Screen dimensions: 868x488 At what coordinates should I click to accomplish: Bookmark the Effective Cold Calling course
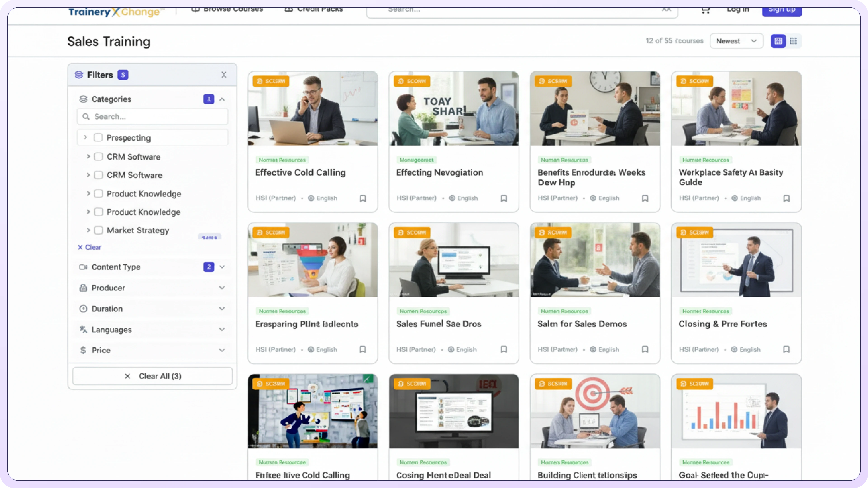point(363,198)
